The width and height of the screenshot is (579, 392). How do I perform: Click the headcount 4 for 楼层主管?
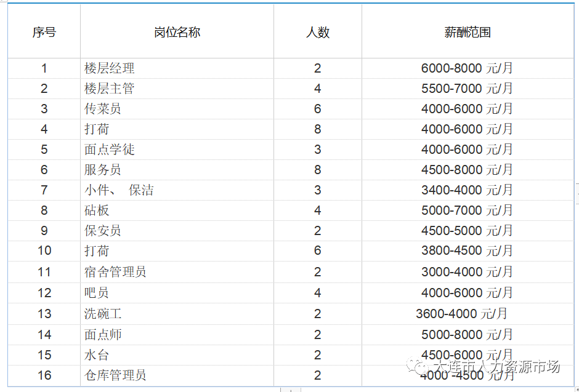pos(318,89)
